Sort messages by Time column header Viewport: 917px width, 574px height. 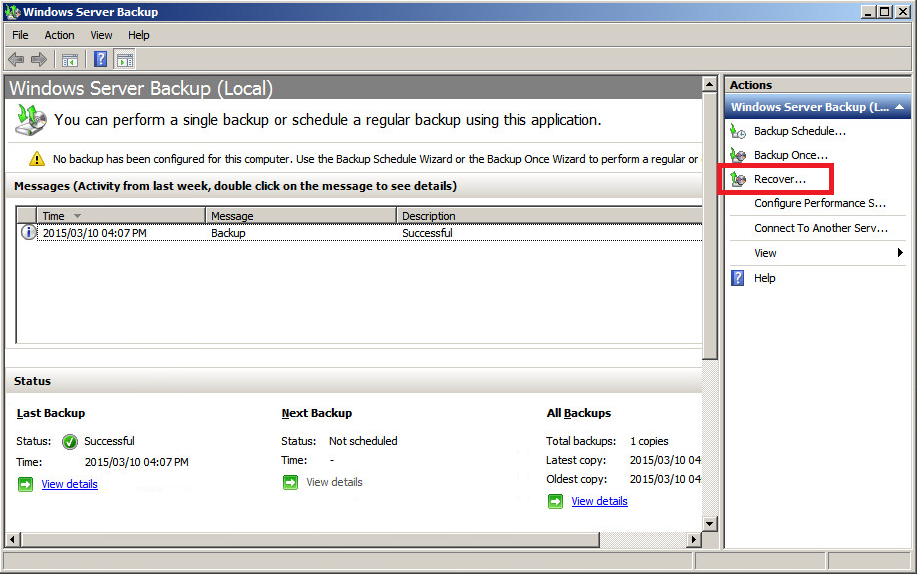121,216
